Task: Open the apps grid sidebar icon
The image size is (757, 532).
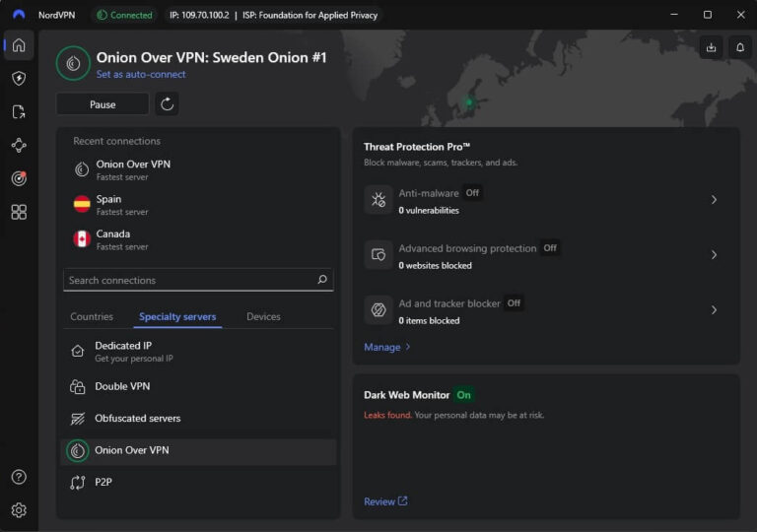Action: click(19, 212)
